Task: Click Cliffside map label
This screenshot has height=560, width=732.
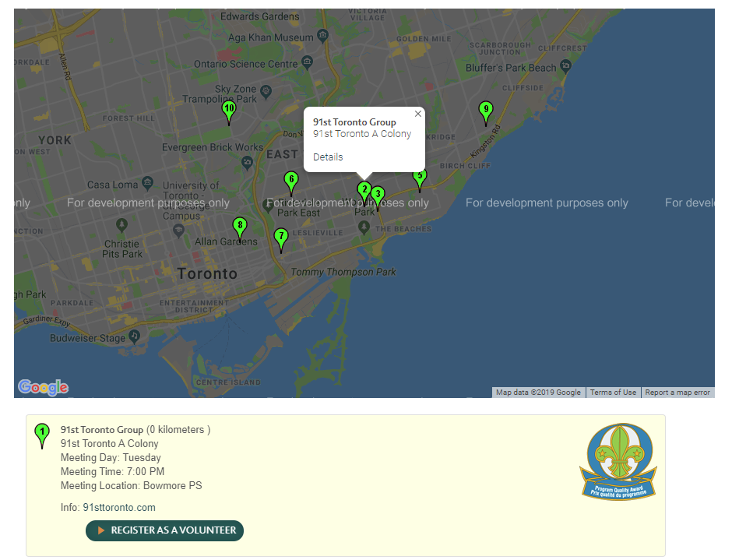Action: point(523,88)
